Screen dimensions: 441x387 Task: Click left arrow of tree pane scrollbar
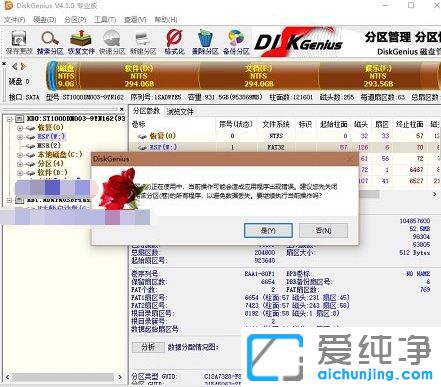pyautogui.click(x=7, y=377)
